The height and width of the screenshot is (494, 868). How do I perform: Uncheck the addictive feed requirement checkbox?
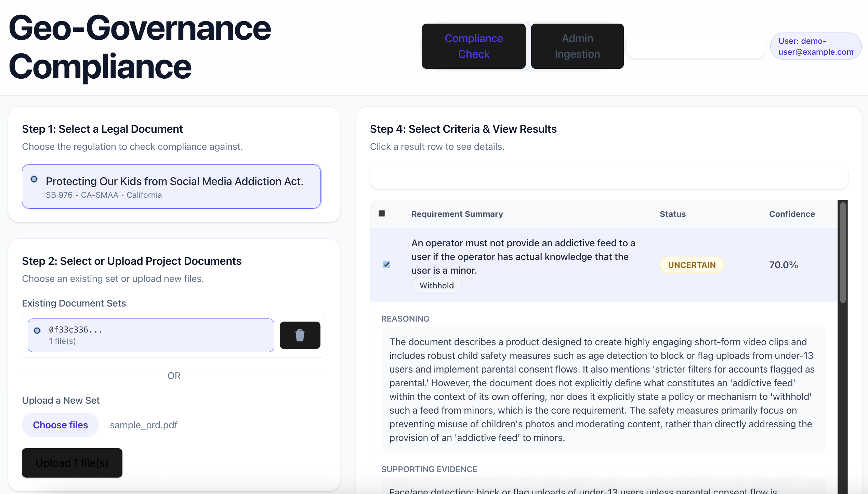coord(386,264)
